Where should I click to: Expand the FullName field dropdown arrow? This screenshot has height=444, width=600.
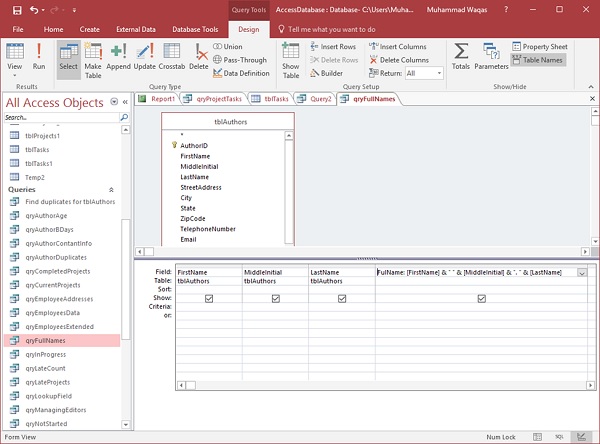point(581,273)
